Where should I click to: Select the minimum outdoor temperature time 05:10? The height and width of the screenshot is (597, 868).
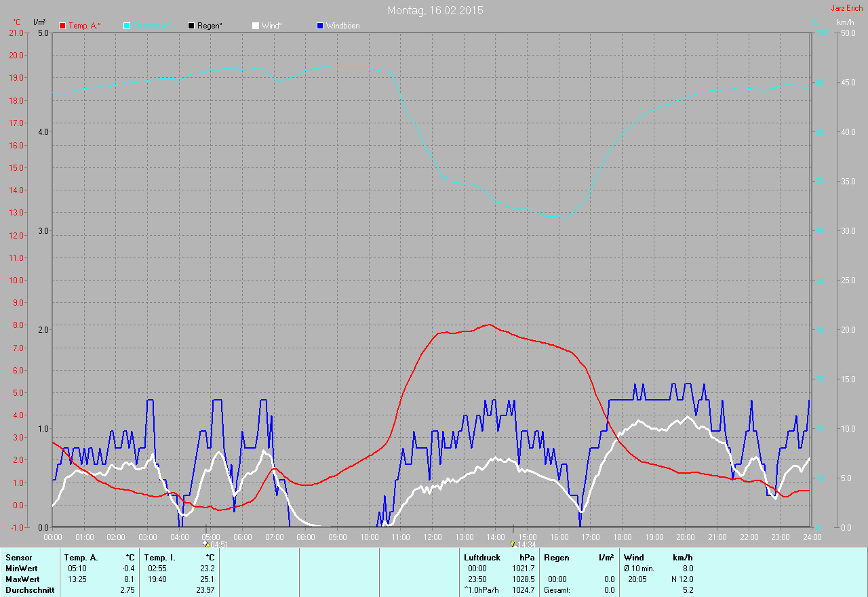coord(77,569)
